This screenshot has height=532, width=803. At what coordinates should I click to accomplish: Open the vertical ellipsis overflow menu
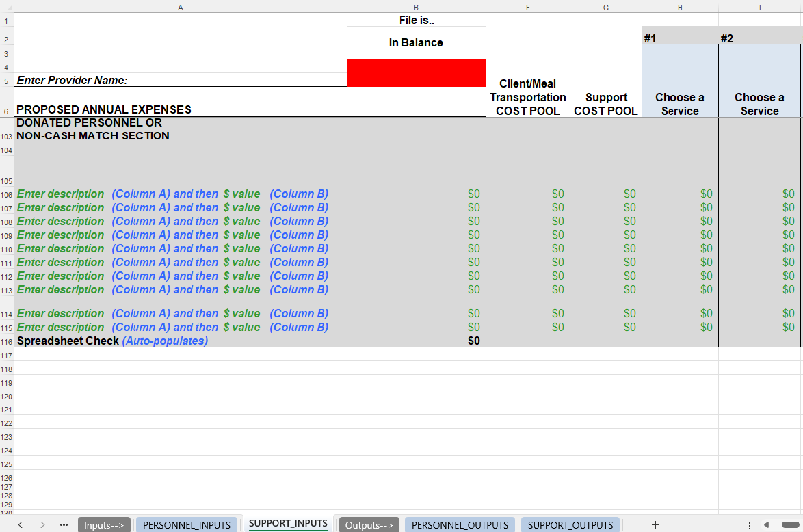coord(750,524)
